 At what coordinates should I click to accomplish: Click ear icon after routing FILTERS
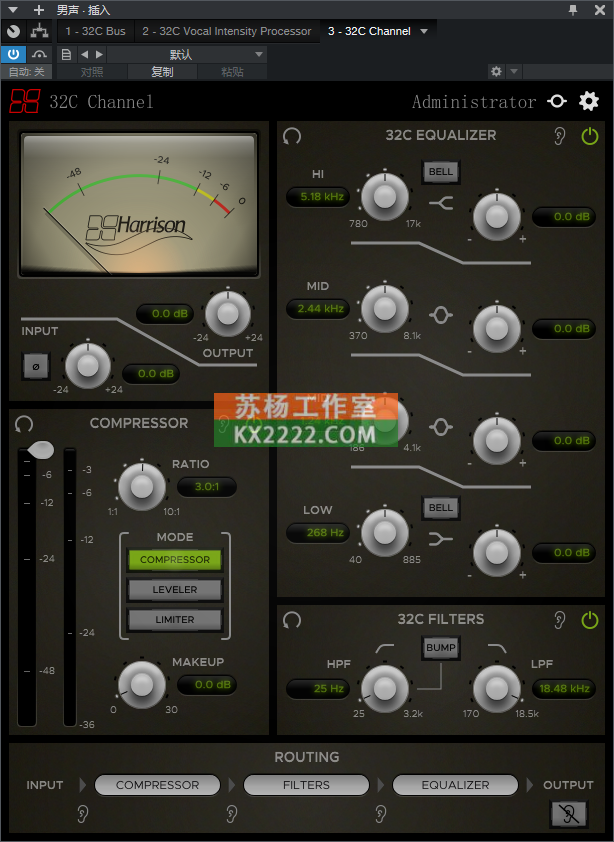click(x=380, y=814)
